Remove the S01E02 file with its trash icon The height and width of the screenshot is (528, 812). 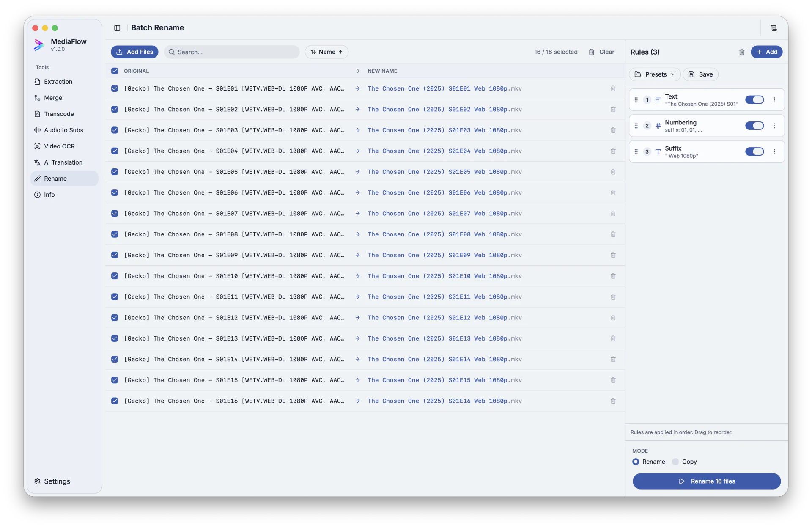pos(613,110)
